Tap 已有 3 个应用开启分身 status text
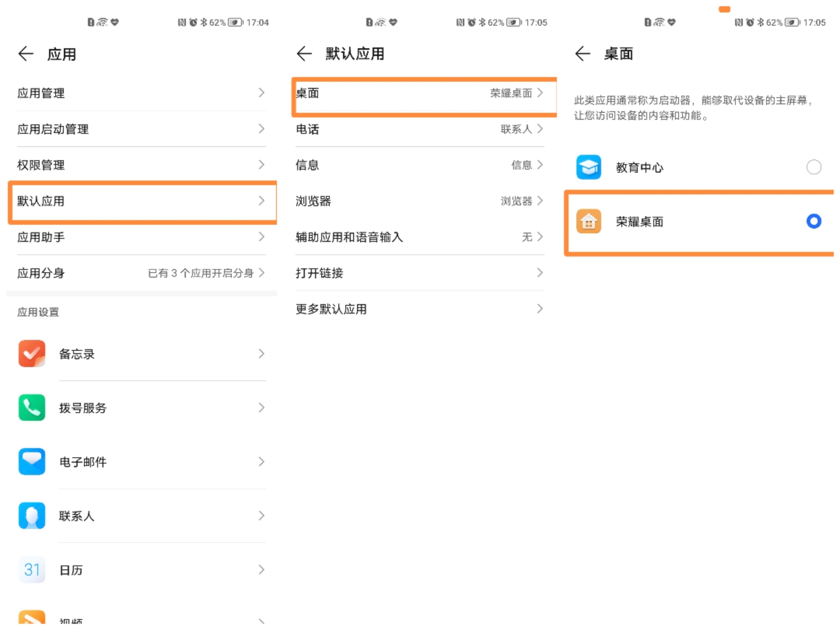The image size is (840, 630). pyautogui.click(x=201, y=273)
